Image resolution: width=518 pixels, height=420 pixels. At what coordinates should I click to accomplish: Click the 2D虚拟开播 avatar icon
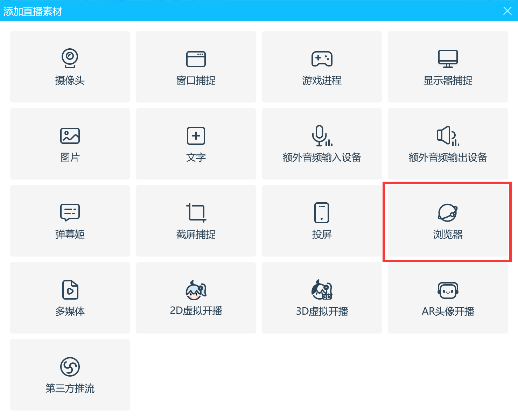196,290
